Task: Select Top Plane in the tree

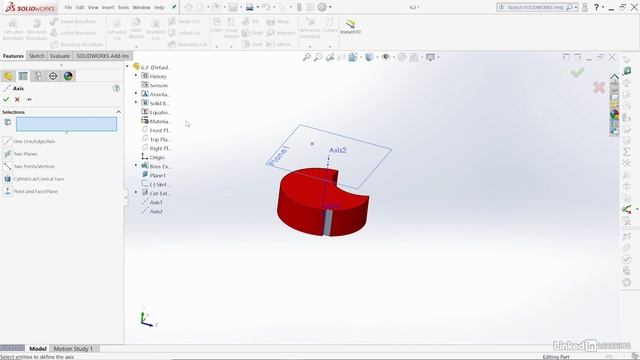Action: [156, 139]
